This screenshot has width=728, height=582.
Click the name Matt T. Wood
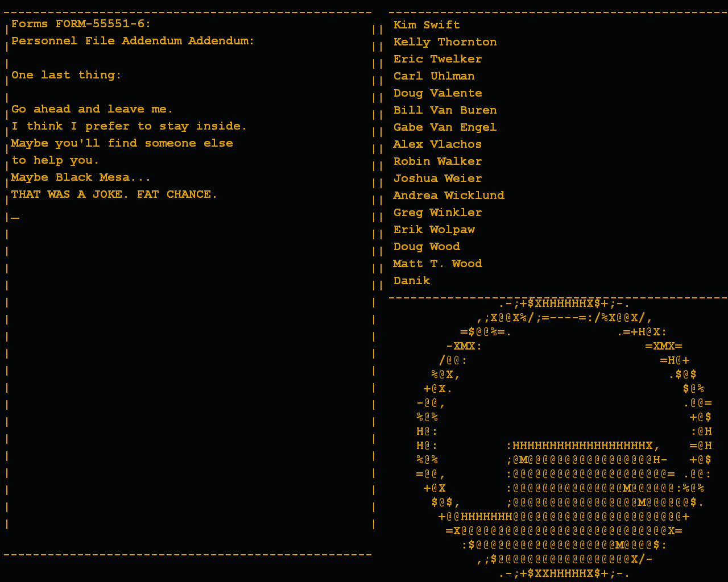tap(437, 264)
